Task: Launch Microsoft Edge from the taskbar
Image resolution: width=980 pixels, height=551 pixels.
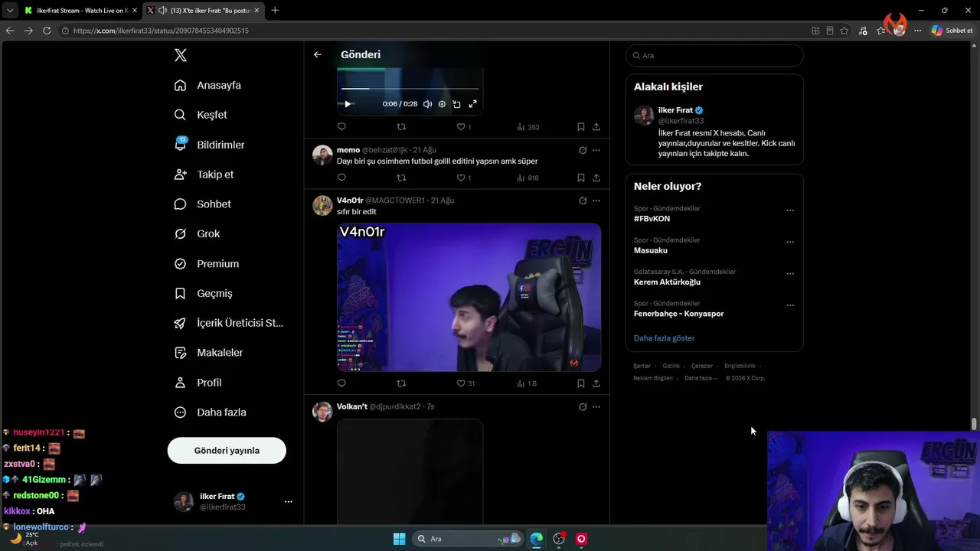Action: (x=537, y=539)
